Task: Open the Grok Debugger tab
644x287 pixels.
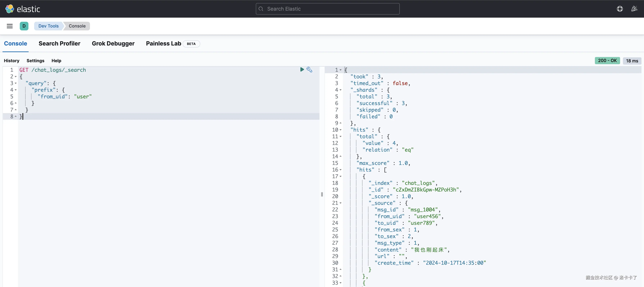Action: (113, 44)
